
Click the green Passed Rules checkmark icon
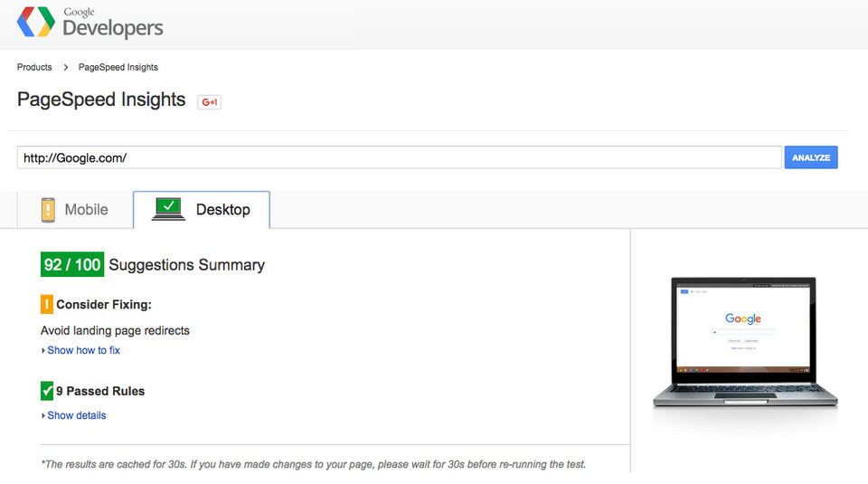47,391
